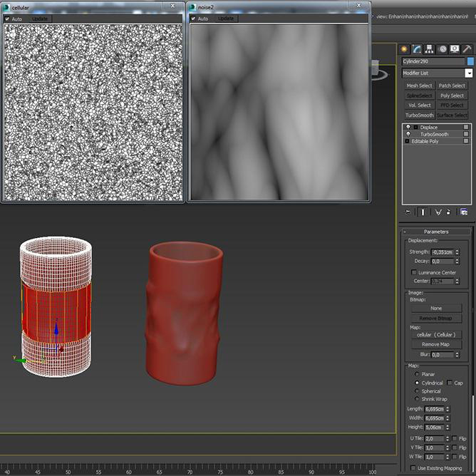The image size is (476, 476).
Task: Click square icon right of Editable Poly
Action: [466, 141]
